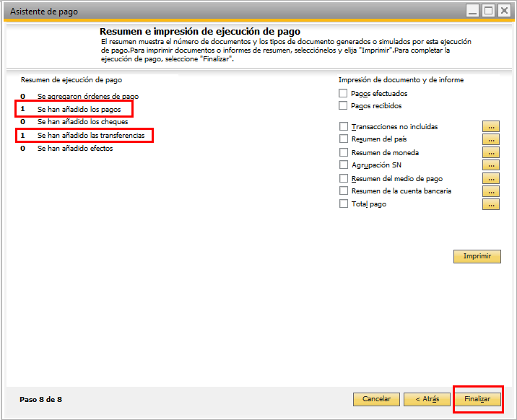Open ellipsis options for Total pago
This screenshot has height=420, width=517.
pos(491,204)
